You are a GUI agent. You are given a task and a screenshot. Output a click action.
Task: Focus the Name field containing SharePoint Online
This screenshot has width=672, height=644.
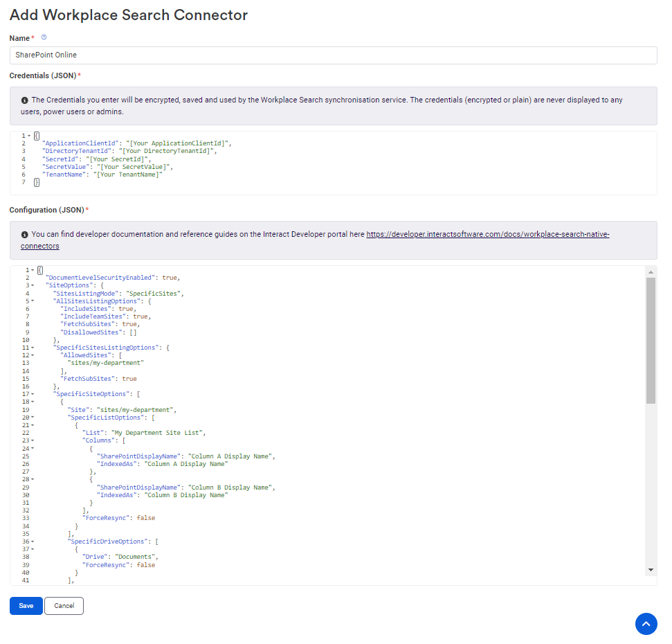(333, 55)
